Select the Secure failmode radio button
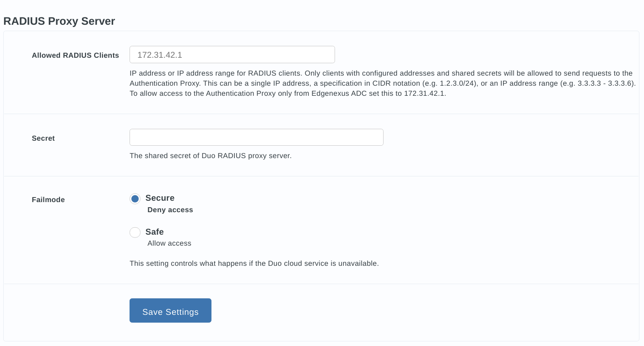This screenshot has height=346, width=644. point(135,199)
